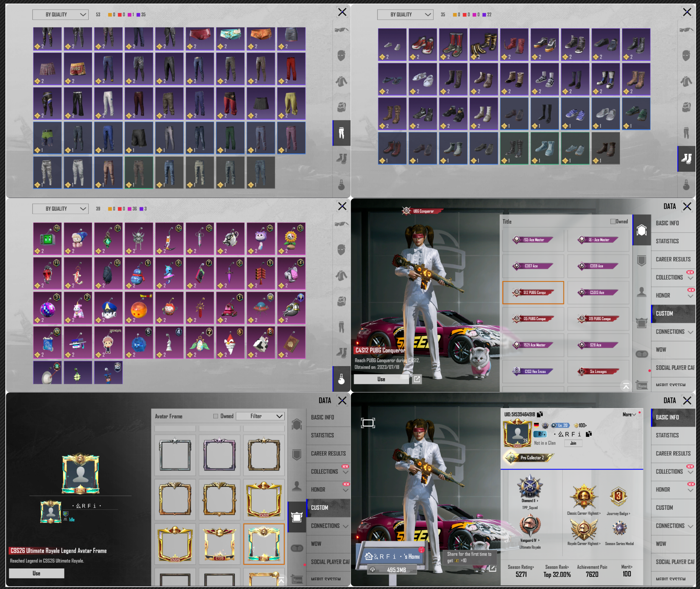The height and width of the screenshot is (589, 700).
Task: Select the pants category icon in shoes inventory
Action: click(686, 133)
